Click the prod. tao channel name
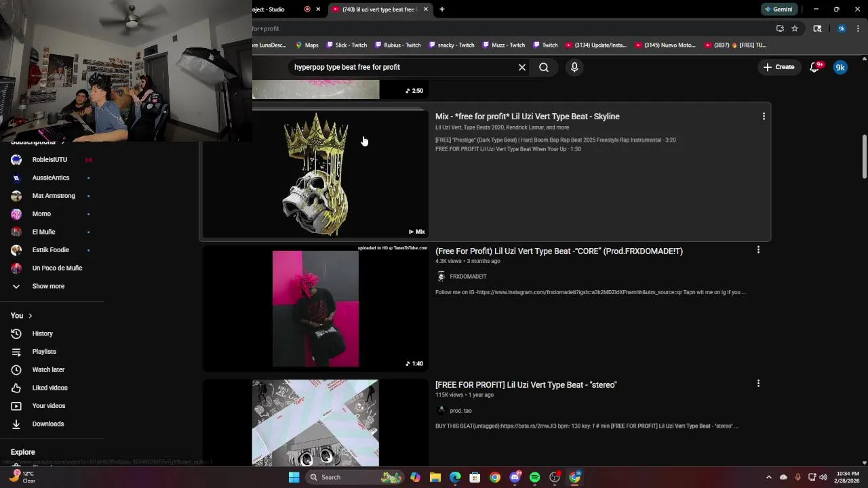 pyautogui.click(x=460, y=411)
